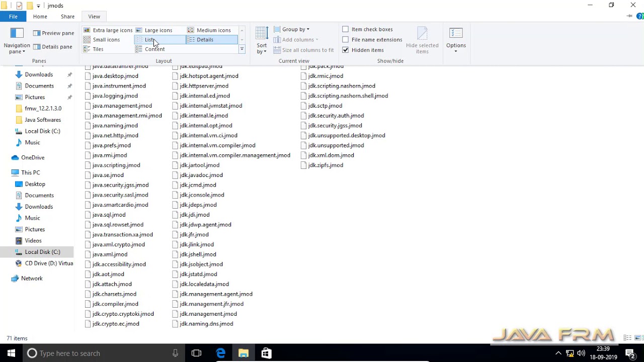
Task: Open the Action Center notifications icon
Action: point(630,353)
